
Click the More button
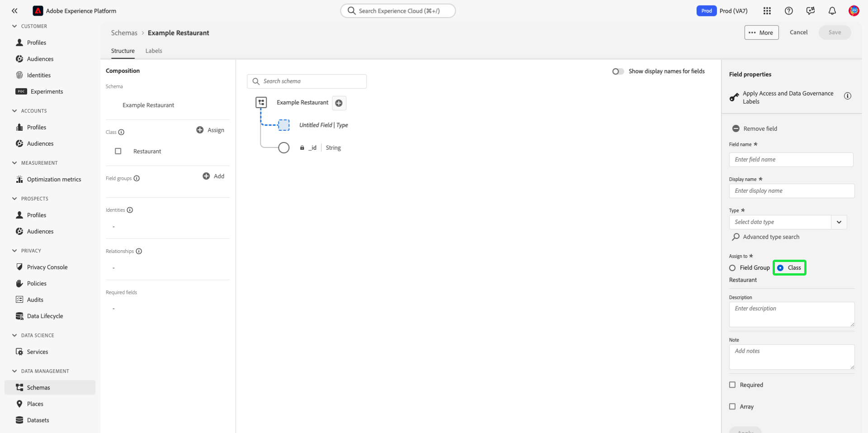coord(762,33)
